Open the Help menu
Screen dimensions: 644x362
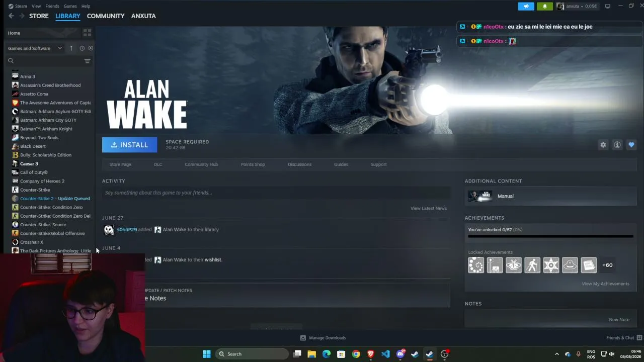click(86, 7)
